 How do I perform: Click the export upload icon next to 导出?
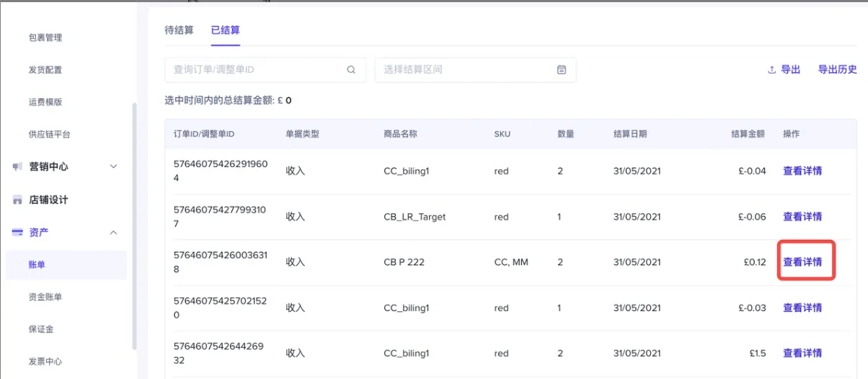(771, 70)
